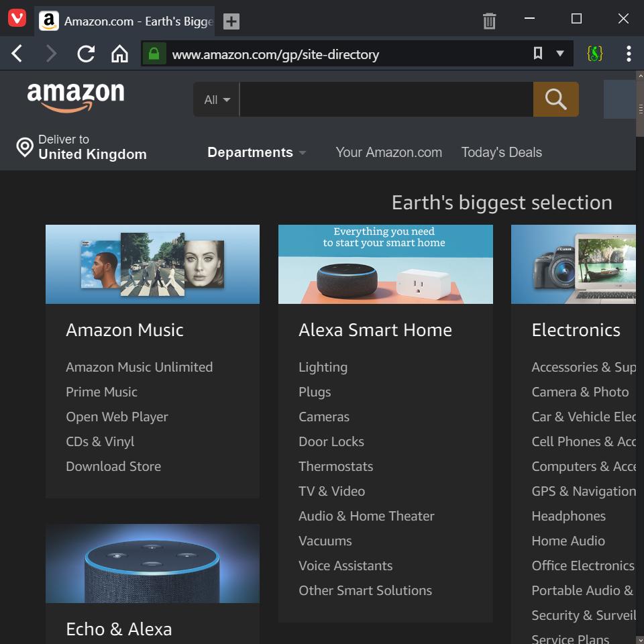Open the three-dot browser menu
This screenshot has width=644, height=644.
[x=629, y=54]
